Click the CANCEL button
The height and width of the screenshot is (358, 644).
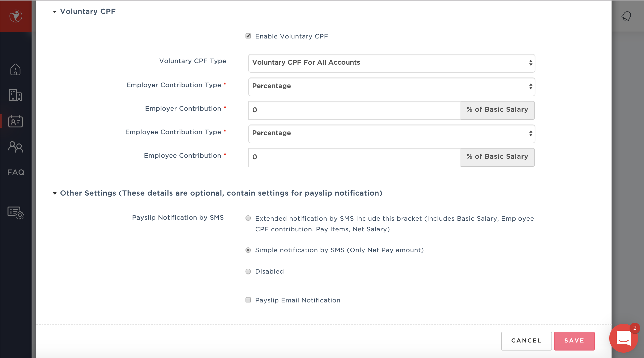coord(526,341)
